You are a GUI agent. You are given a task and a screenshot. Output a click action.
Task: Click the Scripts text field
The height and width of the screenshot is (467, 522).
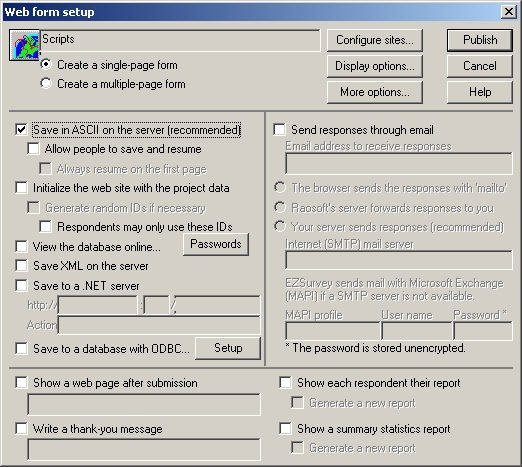pyautogui.click(x=180, y=40)
